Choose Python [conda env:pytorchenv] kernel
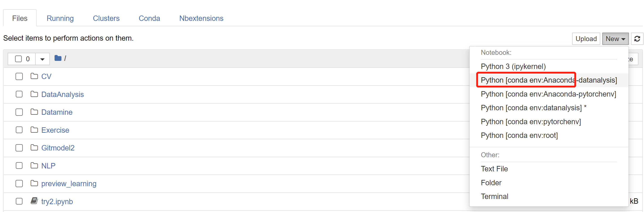 tap(530, 121)
